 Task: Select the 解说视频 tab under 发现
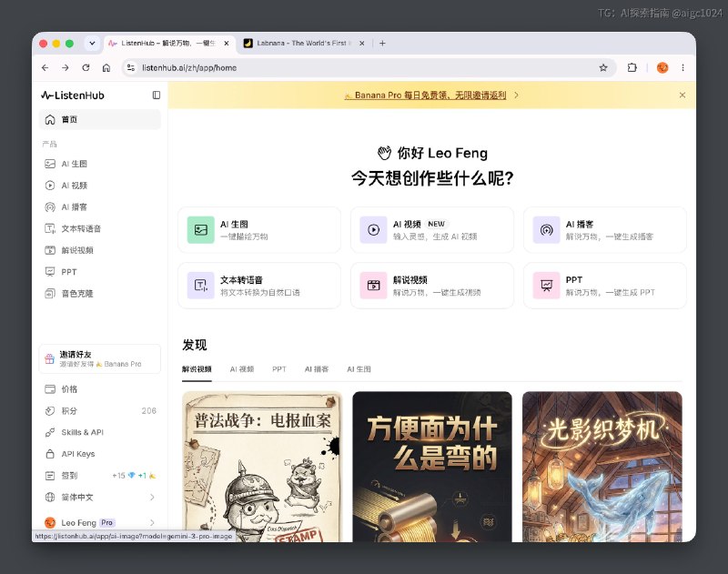tap(197, 369)
